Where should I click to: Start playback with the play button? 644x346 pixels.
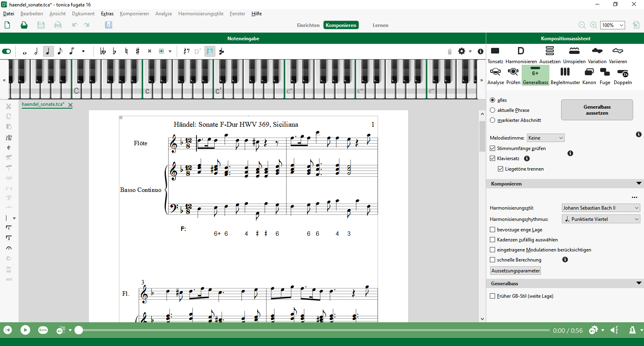25,330
